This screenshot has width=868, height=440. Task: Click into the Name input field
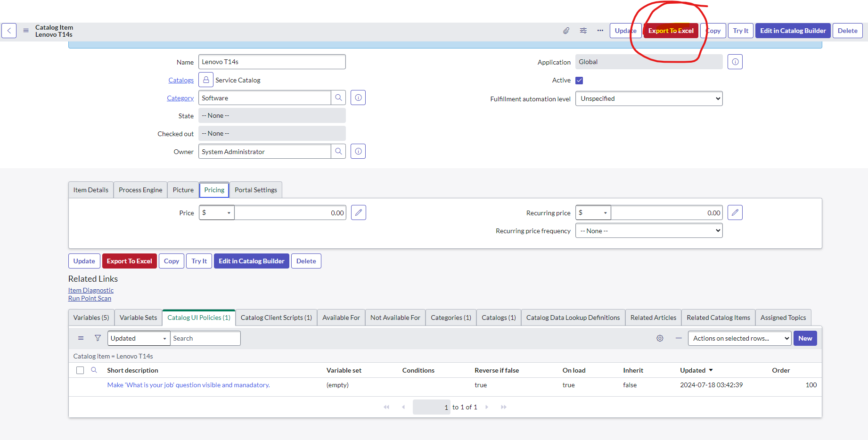tap(272, 62)
